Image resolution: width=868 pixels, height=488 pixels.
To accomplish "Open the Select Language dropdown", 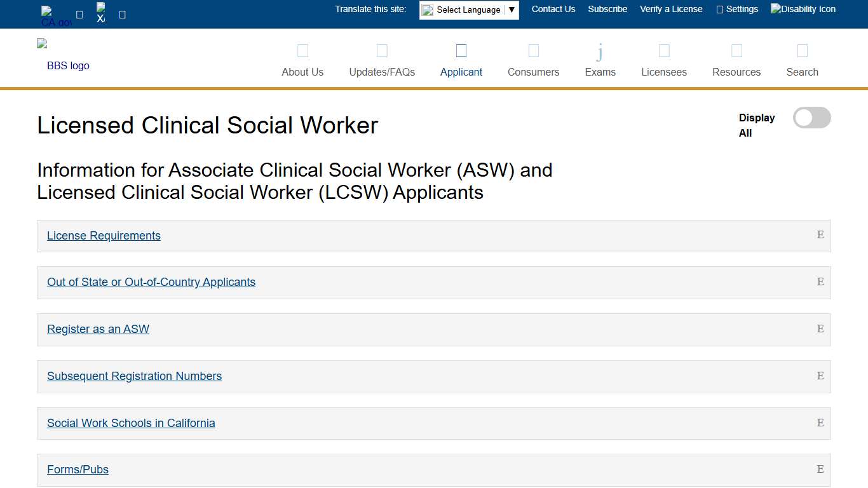I will point(468,10).
